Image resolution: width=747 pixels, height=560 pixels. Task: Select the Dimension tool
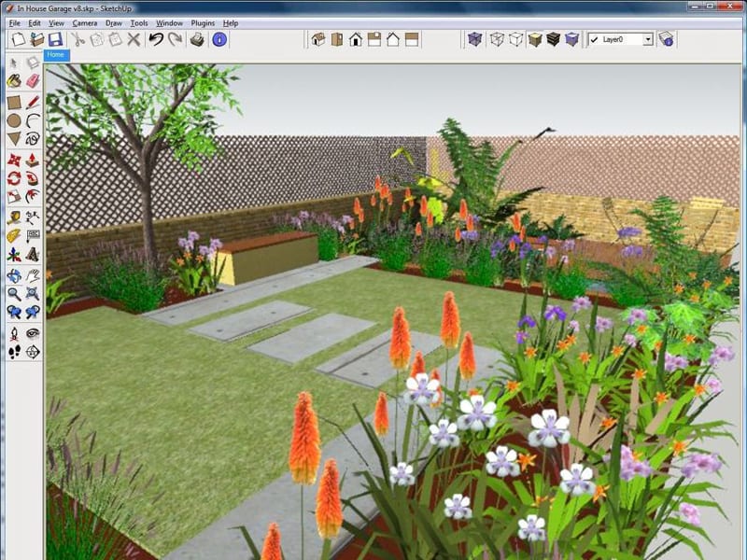tap(33, 218)
